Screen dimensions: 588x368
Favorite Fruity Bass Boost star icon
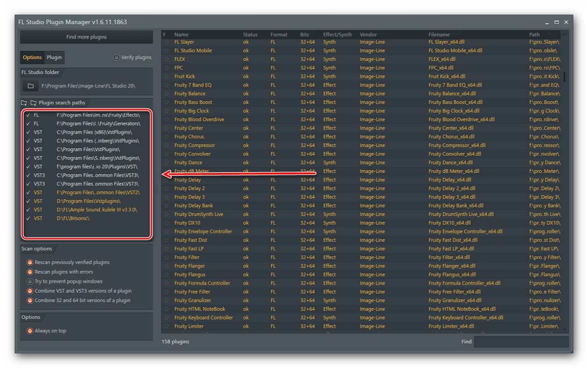(x=166, y=102)
